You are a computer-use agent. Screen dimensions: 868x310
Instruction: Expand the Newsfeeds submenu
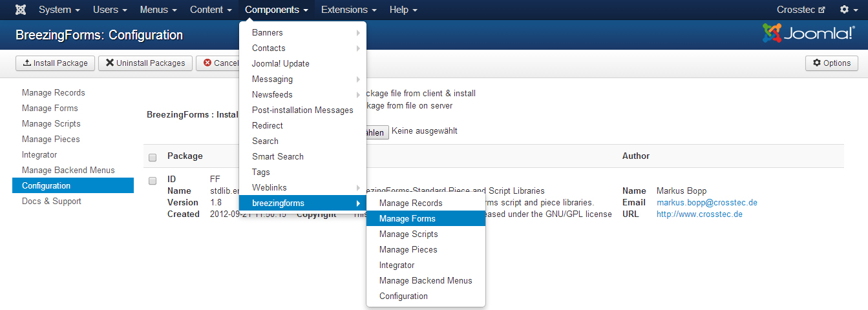tap(302, 95)
